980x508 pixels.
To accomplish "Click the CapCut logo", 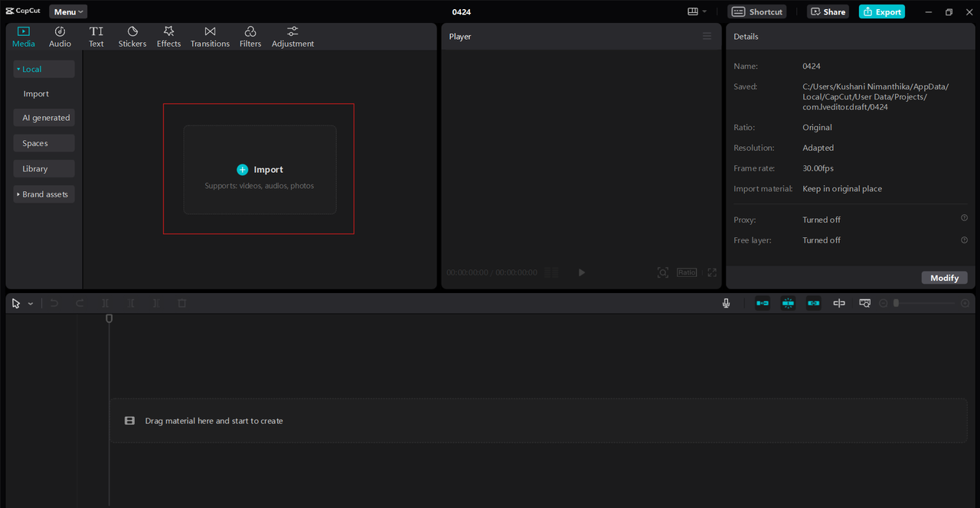I will [x=23, y=11].
